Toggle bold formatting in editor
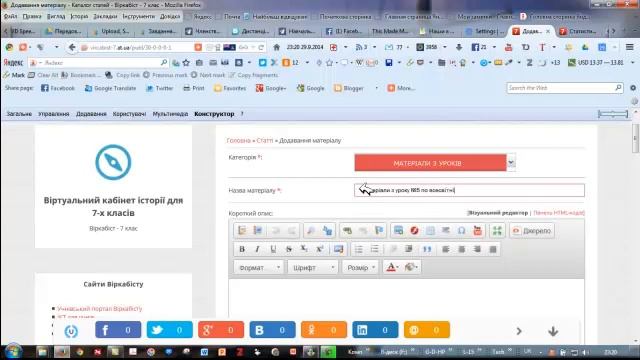Viewport: 640px width, 360px height. pyautogui.click(x=242, y=249)
